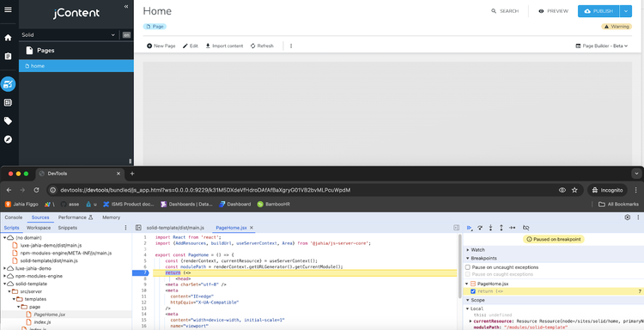Select the Workspace sub-tab in Sources
644x330 pixels.
39,228
